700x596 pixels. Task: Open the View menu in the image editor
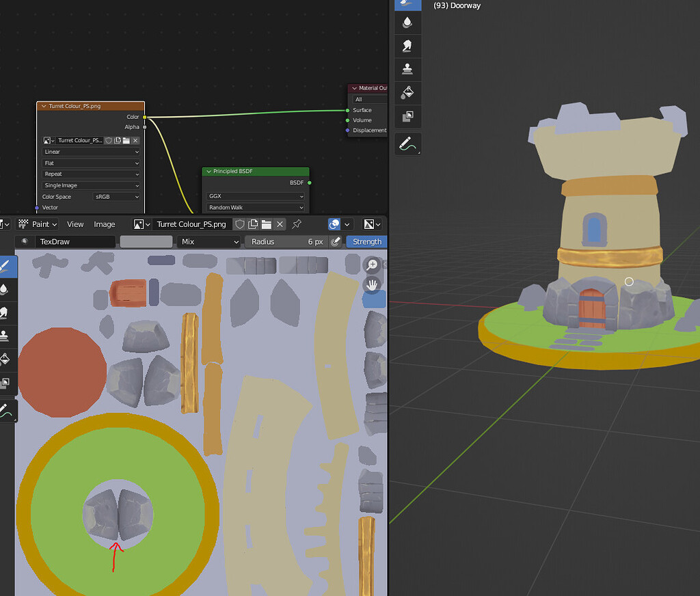(75, 224)
